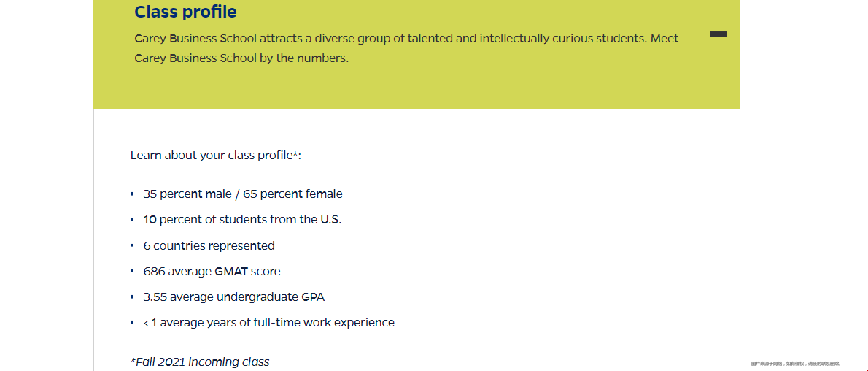Select the "3.55" GPA figure
The image size is (868, 371).
click(155, 297)
